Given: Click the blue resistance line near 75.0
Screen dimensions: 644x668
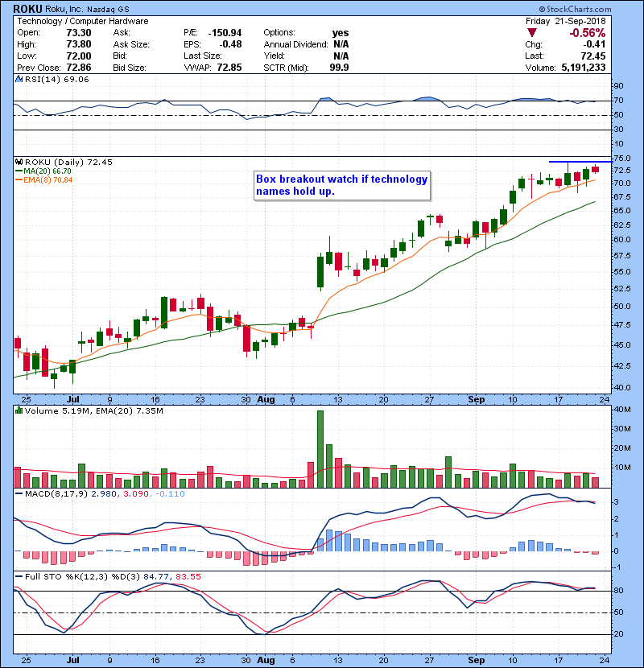Looking at the screenshot, I should 580,162.
